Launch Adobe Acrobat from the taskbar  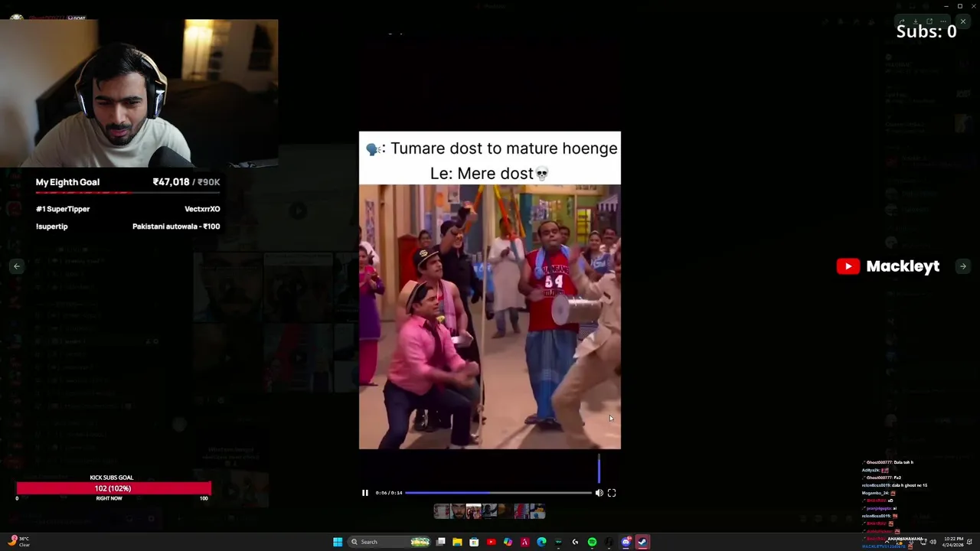point(524,542)
